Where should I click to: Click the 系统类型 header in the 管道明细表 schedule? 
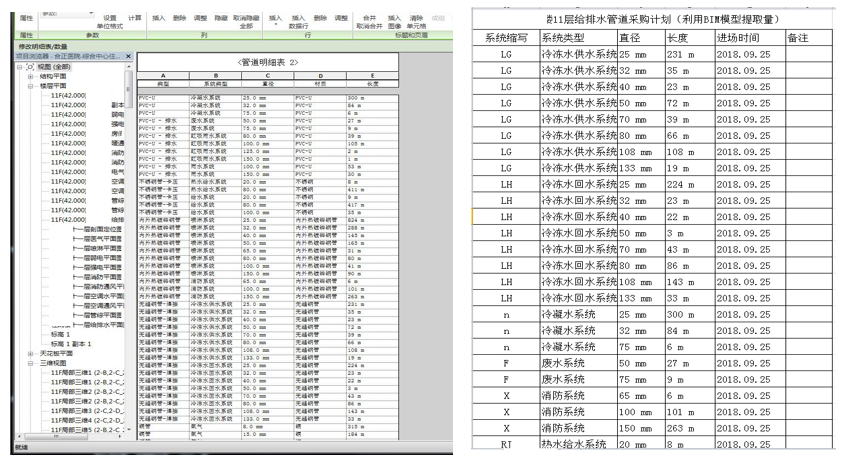coord(216,83)
